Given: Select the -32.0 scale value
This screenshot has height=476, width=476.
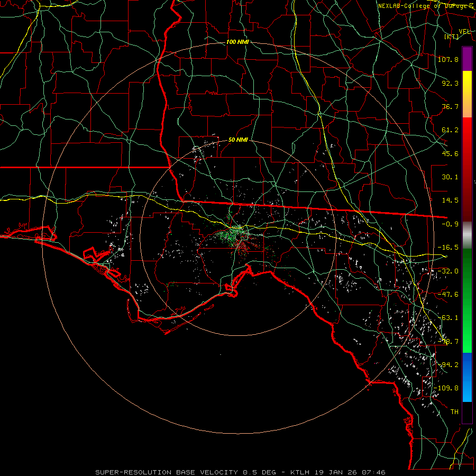Looking at the screenshot, I should [448, 271].
